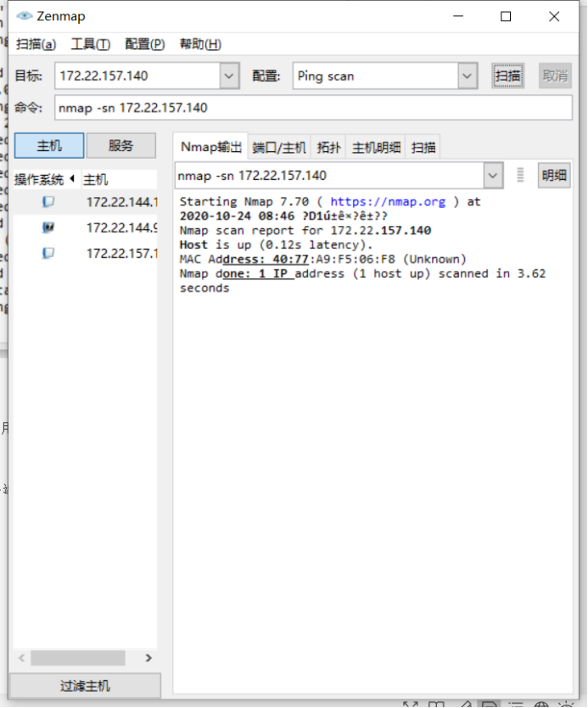Click the host list horizontal scrollbar thumb

pos(77,658)
